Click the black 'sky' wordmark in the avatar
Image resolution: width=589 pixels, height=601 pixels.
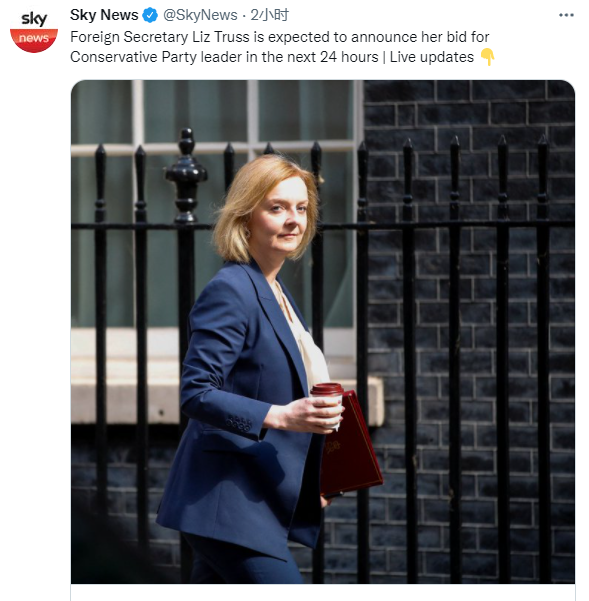tap(34, 18)
